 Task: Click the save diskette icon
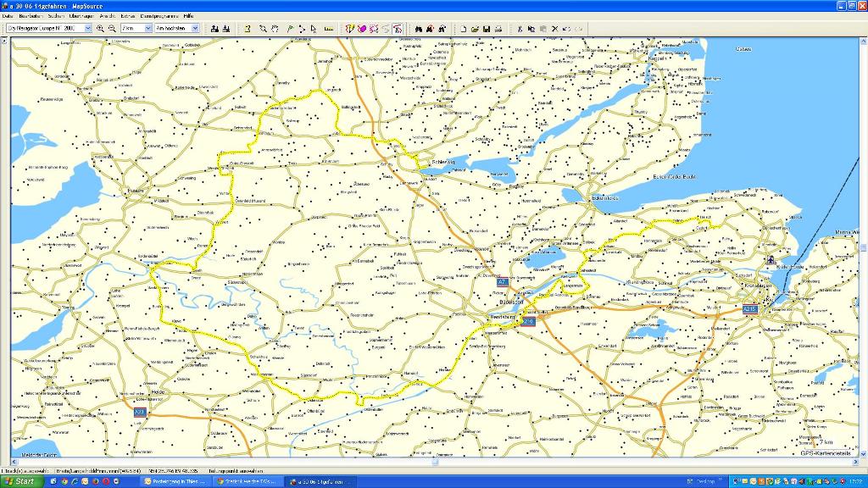point(487,28)
